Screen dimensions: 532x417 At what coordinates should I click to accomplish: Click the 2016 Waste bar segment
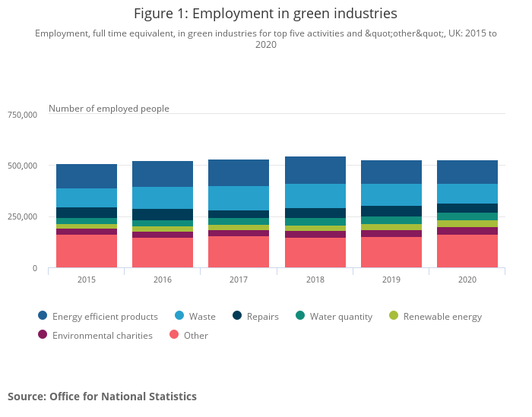pos(163,198)
